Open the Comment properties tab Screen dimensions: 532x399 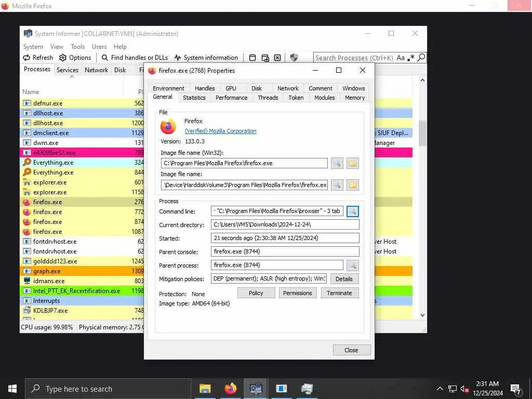320,88
